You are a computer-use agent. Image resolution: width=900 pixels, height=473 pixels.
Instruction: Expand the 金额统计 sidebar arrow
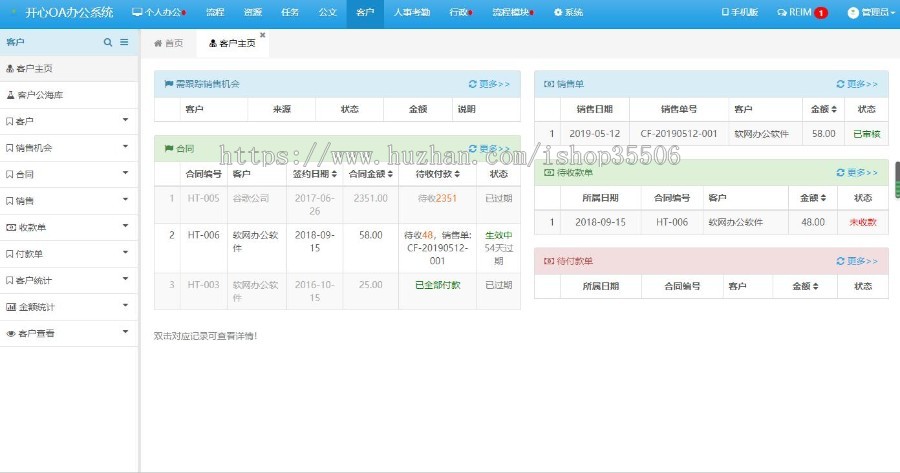tap(125, 305)
